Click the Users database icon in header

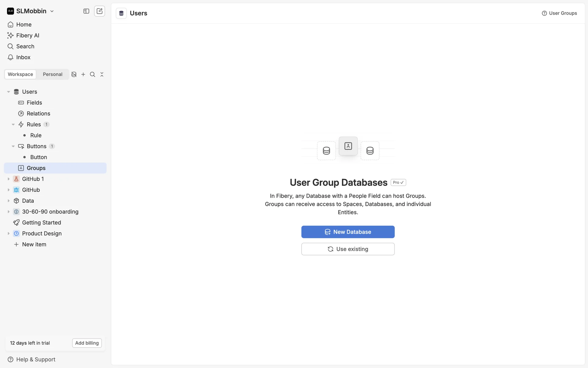121,13
